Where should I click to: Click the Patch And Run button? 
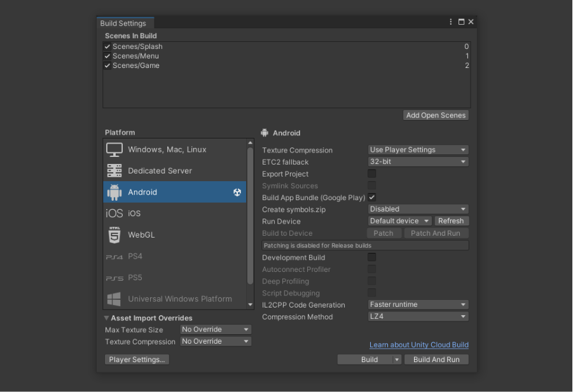[436, 233]
